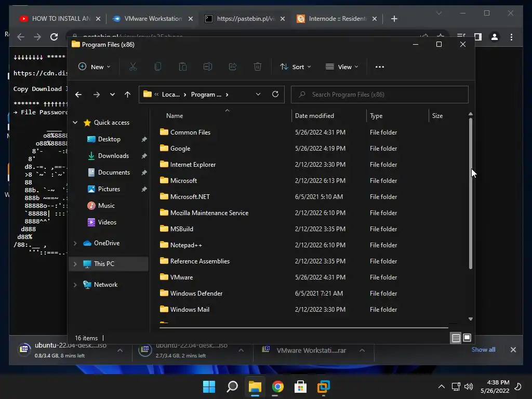Switch to VMware Workstation Chrome tab

pos(152,19)
